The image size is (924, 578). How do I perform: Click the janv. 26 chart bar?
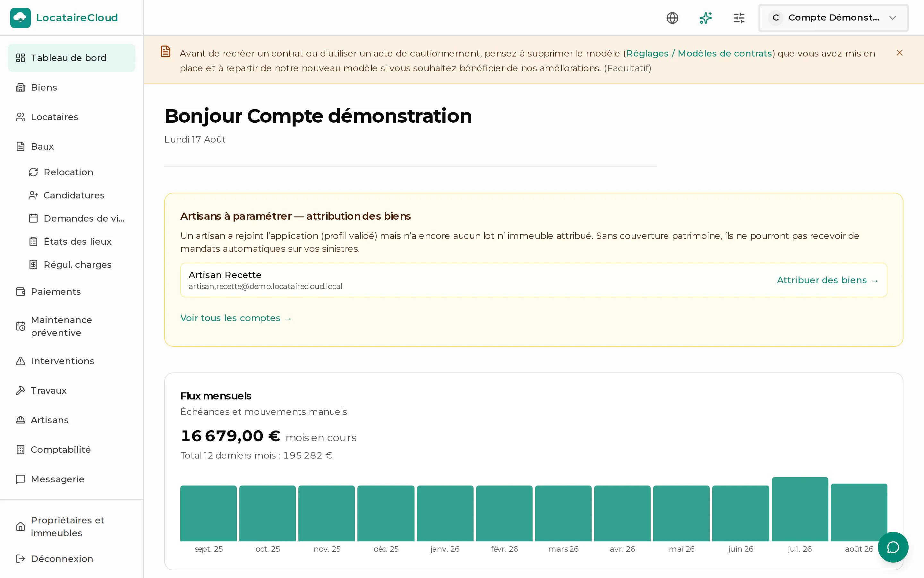tap(445, 513)
